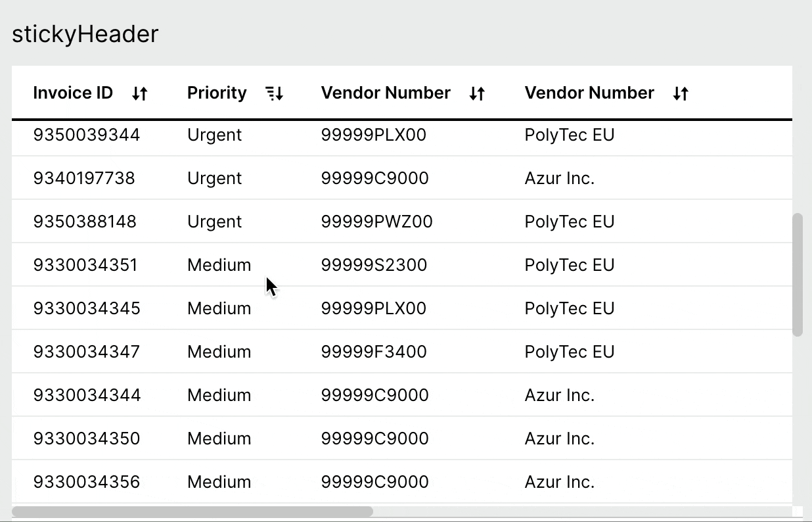This screenshot has width=812, height=522.
Task: Click vendor number 99999PWZ00 cell
Action: pyautogui.click(x=377, y=222)
